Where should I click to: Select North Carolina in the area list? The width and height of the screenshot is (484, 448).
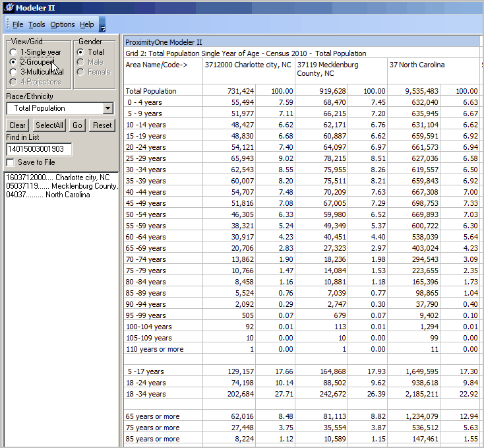pyautogui.click(x=48, y=195)
